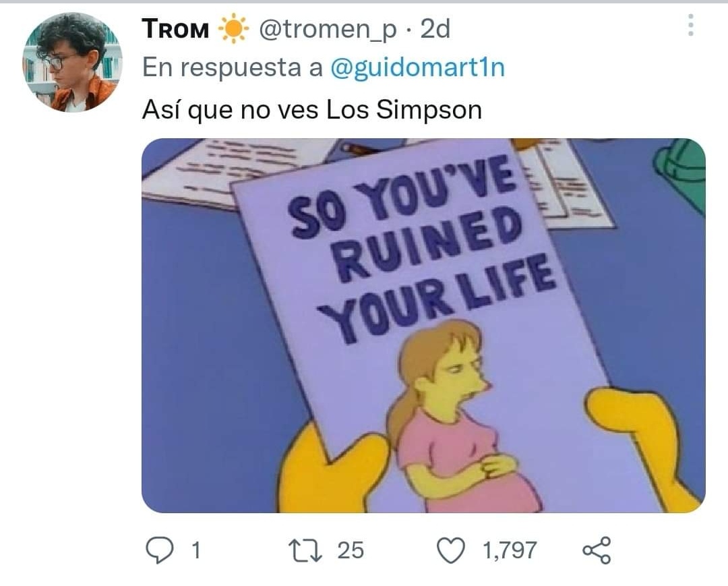Open the three-dot more options menu
728x586 pixels.
pyautogui.click(x=691, y=25)
